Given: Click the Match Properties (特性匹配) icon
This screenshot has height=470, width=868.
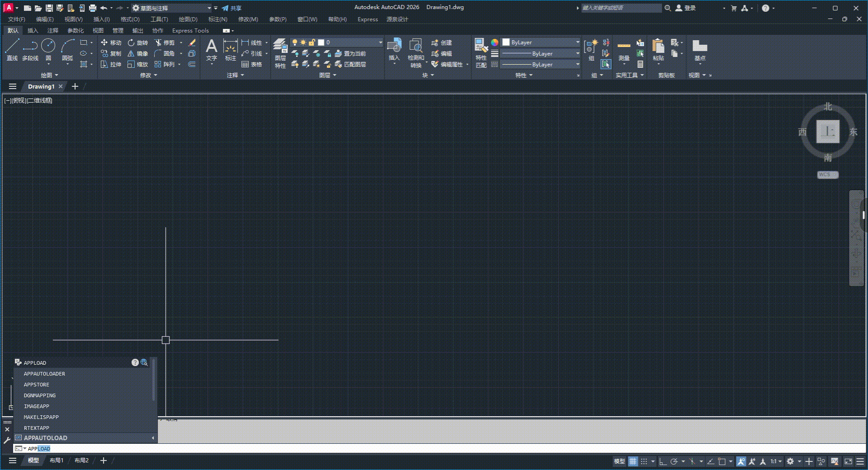Looking at the screenshot, I should coord(481,53).
